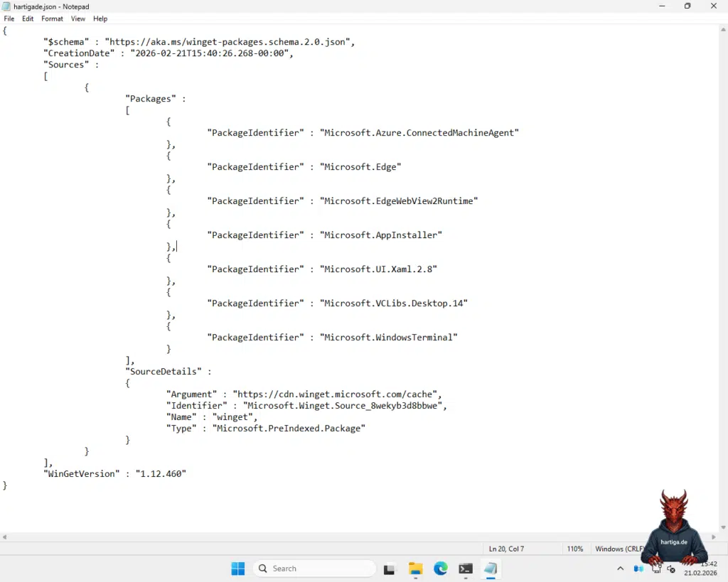This screenshot has height=582, width=728.
Task: Open the Edit menu
Action: (27, 18)
